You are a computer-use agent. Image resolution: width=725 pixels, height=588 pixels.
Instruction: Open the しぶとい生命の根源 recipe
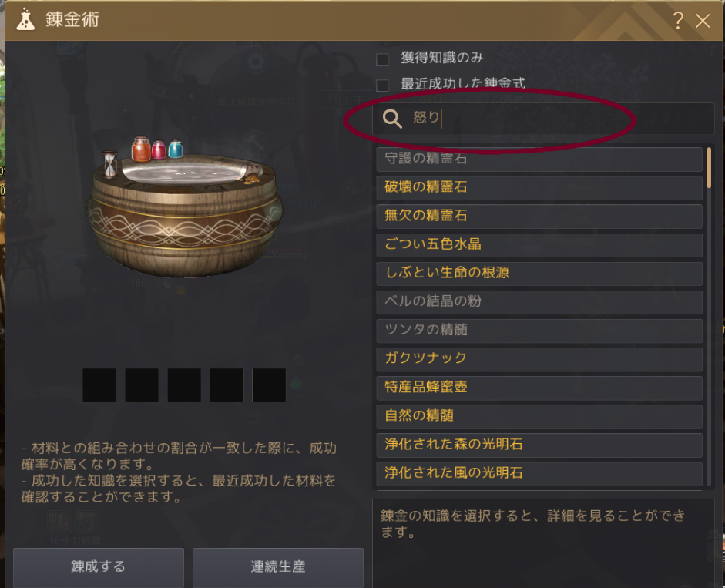[539, 273]
